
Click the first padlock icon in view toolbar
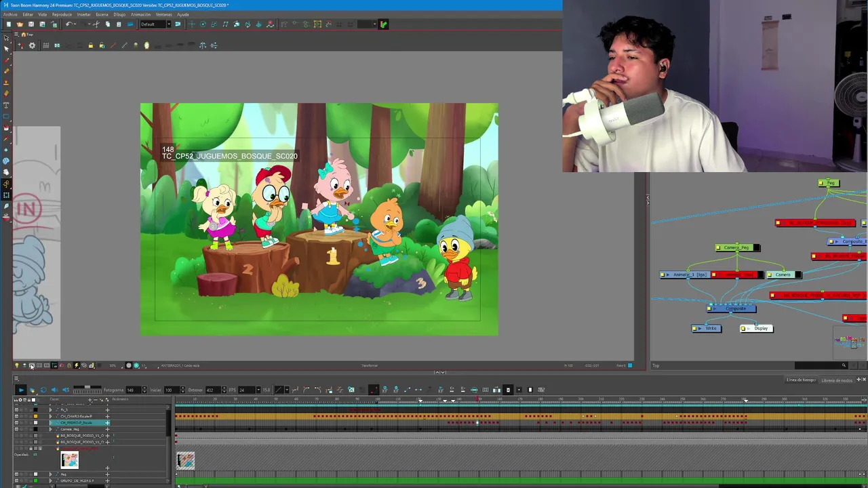point(90,45)
